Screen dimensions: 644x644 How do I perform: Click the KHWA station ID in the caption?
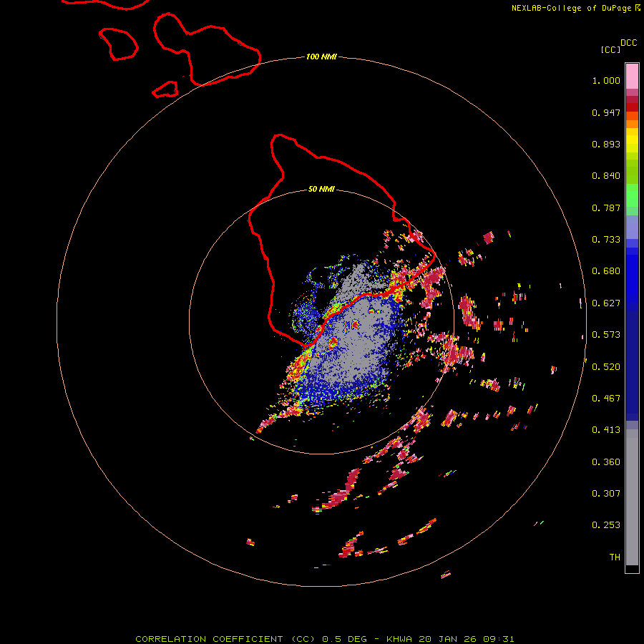[399, 639]
